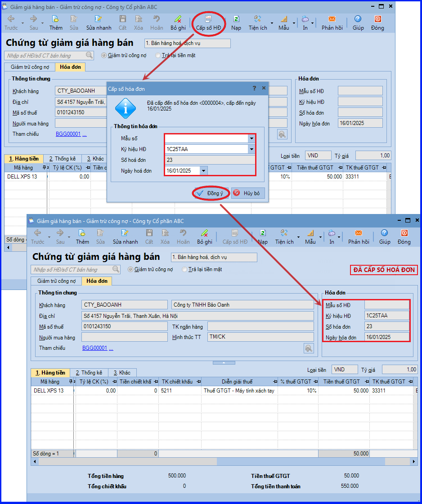Click Thêm icon in the lower window toolbar

[x=82, y=237]
